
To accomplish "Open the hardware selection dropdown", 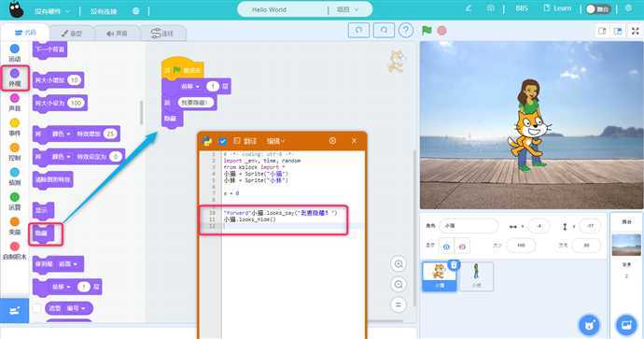I will tap(52, 11).
